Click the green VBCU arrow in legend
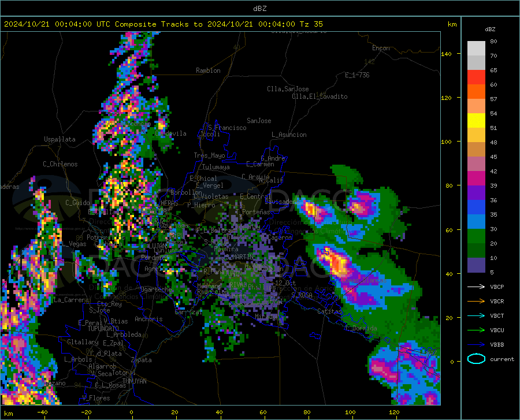 476,330
